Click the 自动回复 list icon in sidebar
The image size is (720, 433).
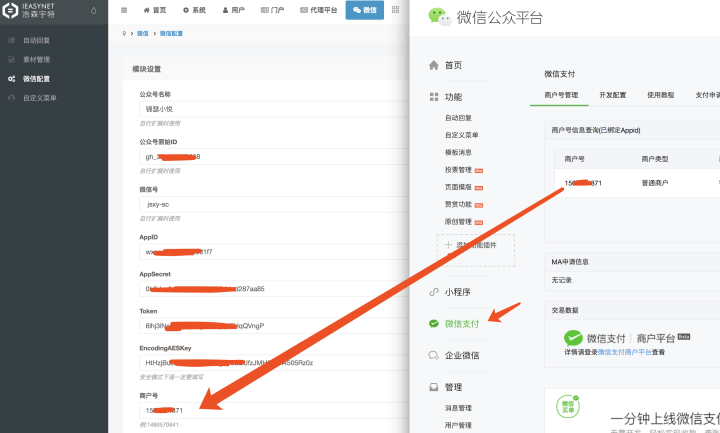11,40
